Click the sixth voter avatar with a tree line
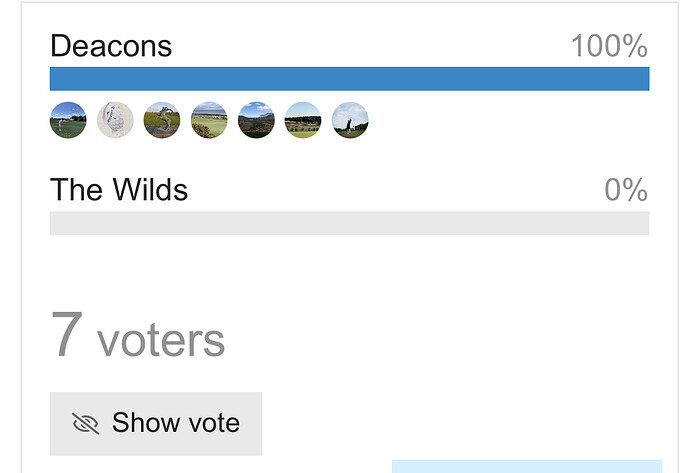Image resolution: width=690 pixels, height=473 pixels. 303,120
